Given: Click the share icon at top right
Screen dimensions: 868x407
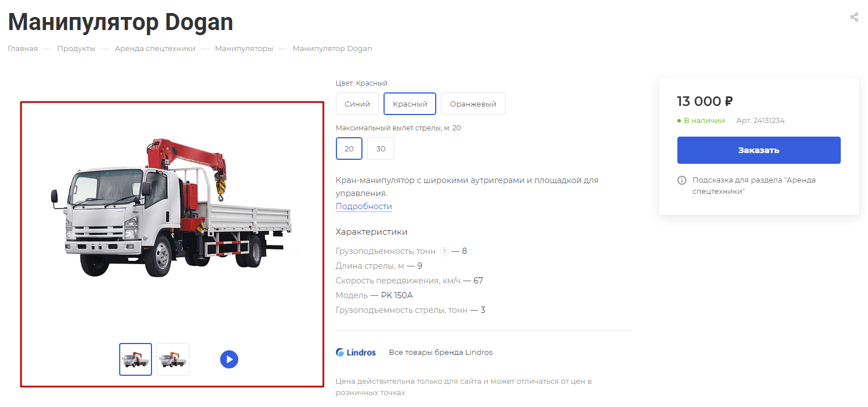Looking at the screenshot, I should [854, 17].
